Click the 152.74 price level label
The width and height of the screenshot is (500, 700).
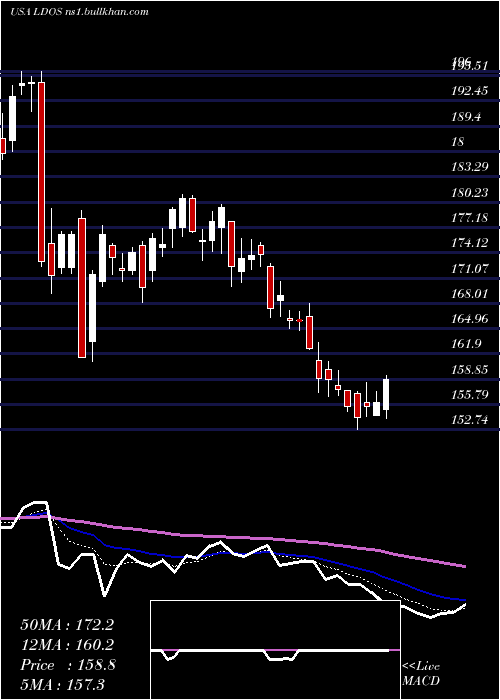(x=470, y=420)
